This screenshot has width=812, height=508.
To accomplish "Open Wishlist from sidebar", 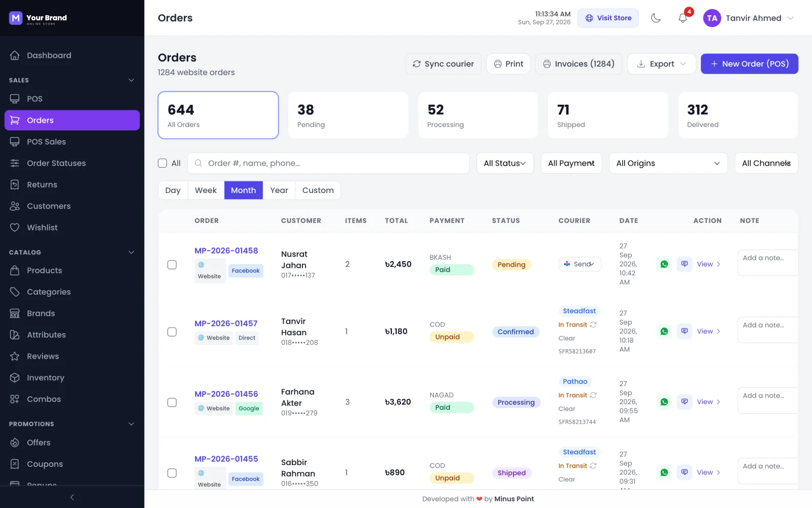I will pyautogui.click(x=72, y=228).
